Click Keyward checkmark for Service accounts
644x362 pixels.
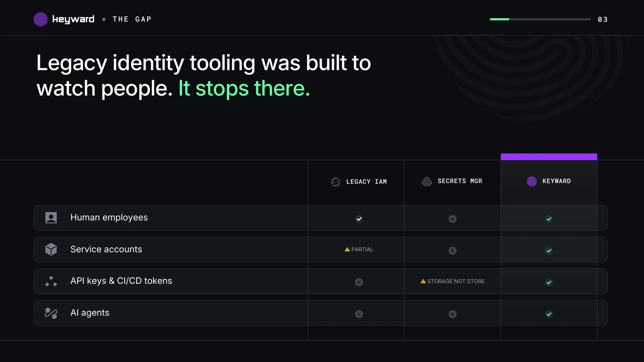tap(549, 250)
